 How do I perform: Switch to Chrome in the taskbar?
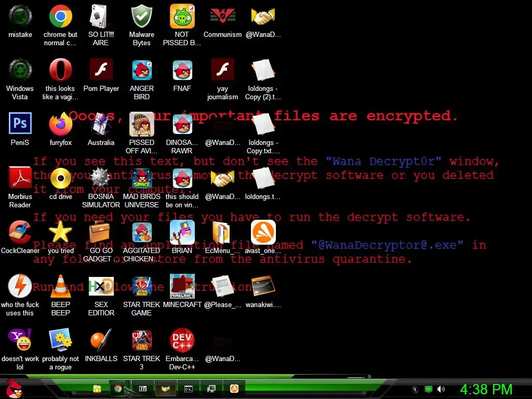tap(118, 389)
